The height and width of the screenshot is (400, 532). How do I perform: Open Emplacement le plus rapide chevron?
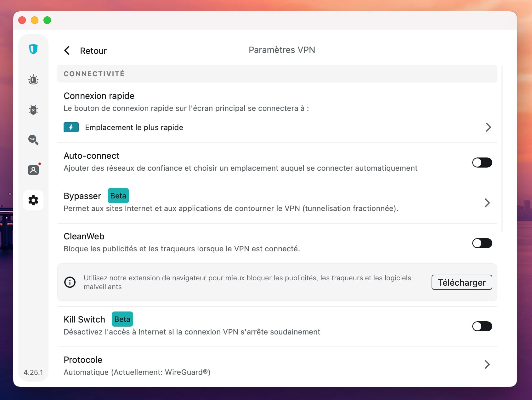tap(488, 127)
